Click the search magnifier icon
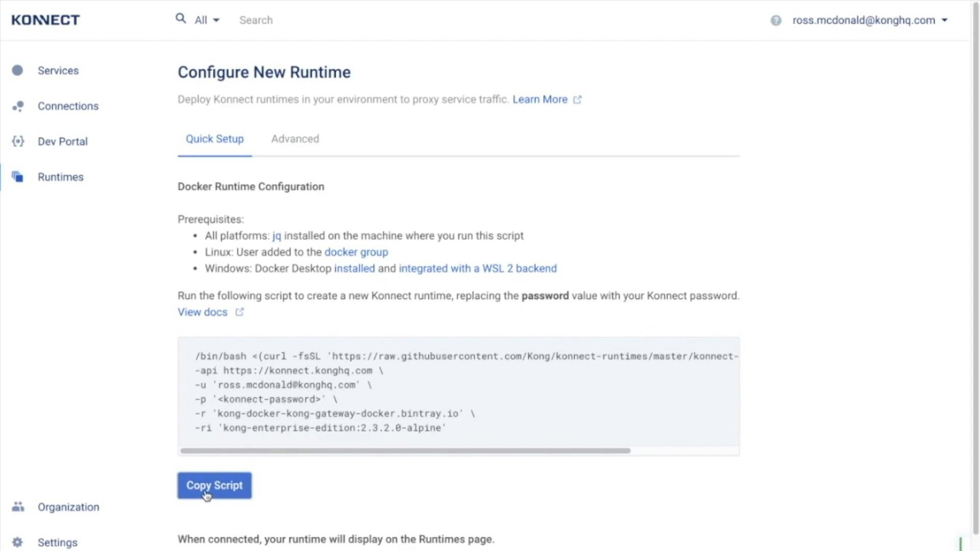Viewport: 980px width, 551px height. 181,19
